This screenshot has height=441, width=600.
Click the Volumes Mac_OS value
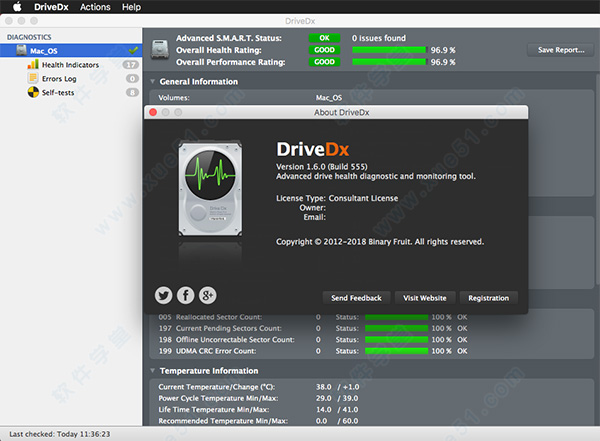click(x=329, y=98)
